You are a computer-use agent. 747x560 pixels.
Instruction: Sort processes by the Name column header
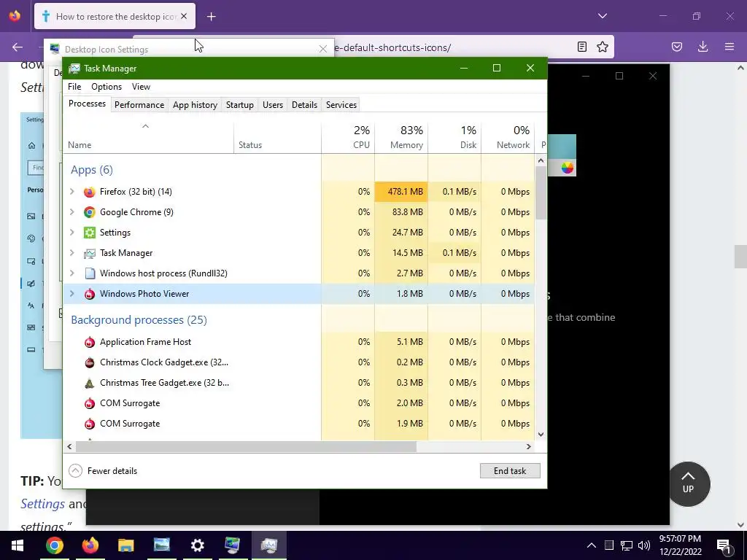[148, 137]
